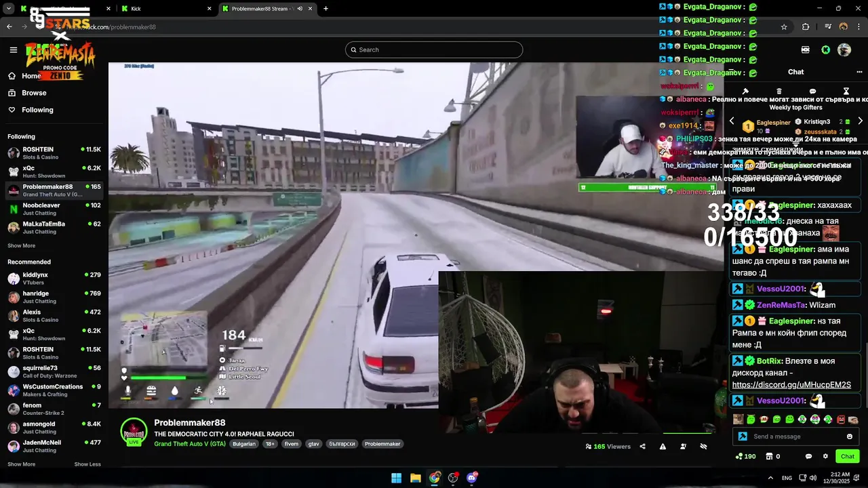Screen dimensions: 868x488
Task: Insert the red angry face quick emote
Action: click(x=842, y=420)
